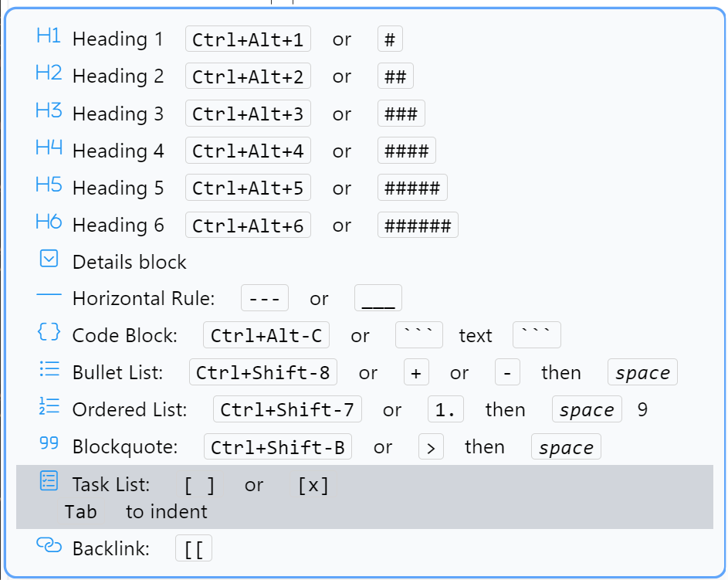Click the H5 heading icon
Image resolution: width=728 pixels, height=580 pixels.
49,185
